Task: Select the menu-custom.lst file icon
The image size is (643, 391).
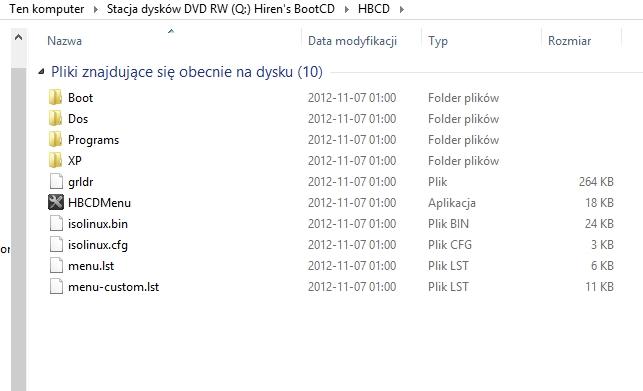Action: [56, 286]
